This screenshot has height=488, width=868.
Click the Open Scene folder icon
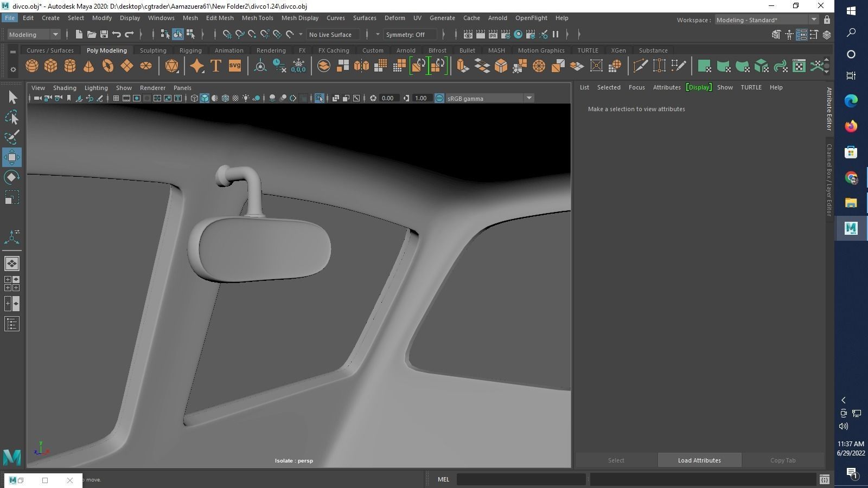pos(92,34)
